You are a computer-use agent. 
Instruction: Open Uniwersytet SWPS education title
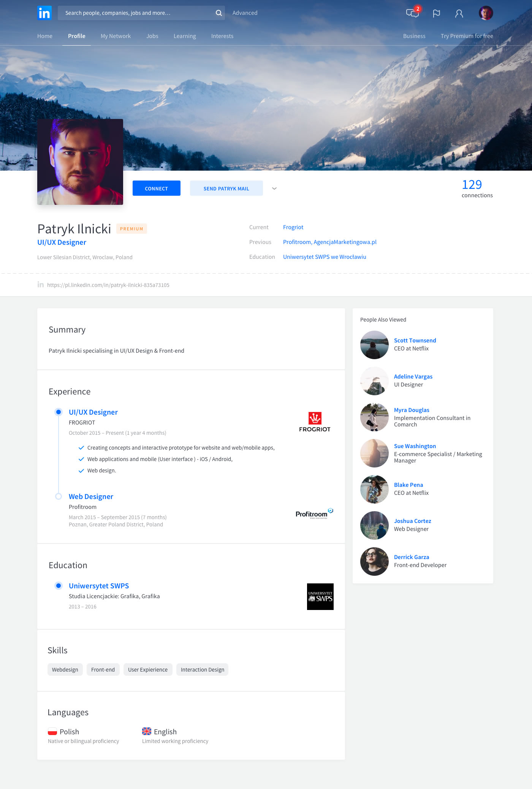point(99,586)
